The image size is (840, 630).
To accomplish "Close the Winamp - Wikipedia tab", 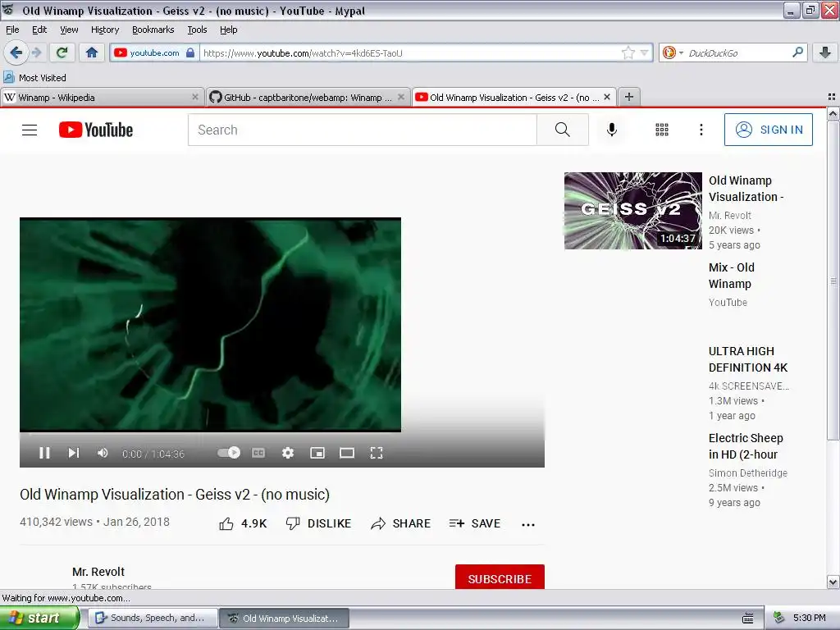I will pyautogui.click(x=195, y=97).
